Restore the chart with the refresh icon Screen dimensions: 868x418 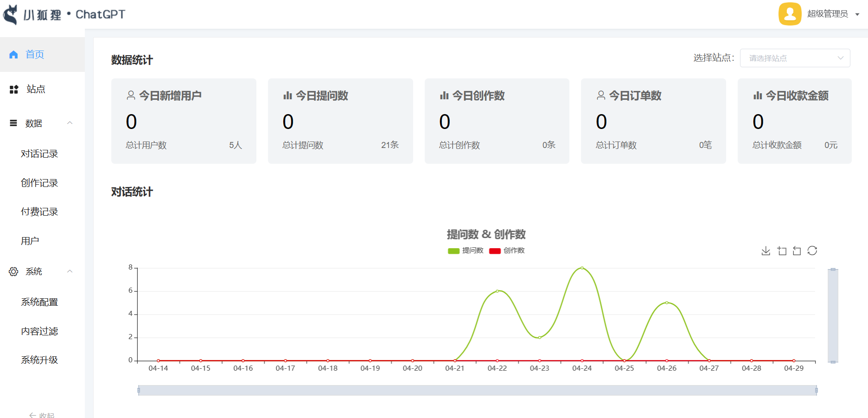point(812,251)
